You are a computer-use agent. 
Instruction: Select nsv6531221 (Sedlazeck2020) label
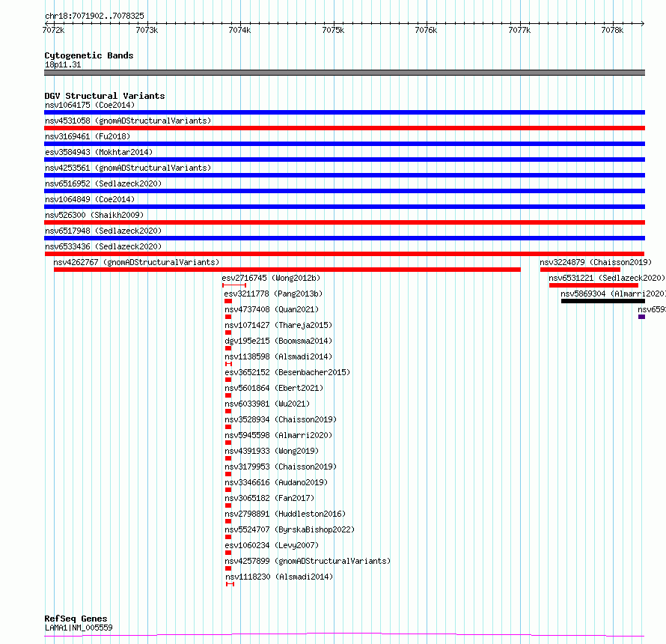pos(607,278)
